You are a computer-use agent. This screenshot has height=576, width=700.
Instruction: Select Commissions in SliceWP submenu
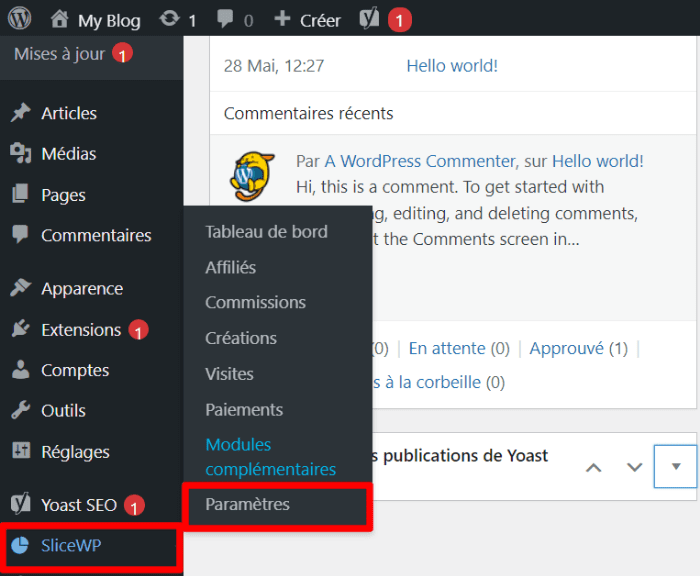(255, 302)
